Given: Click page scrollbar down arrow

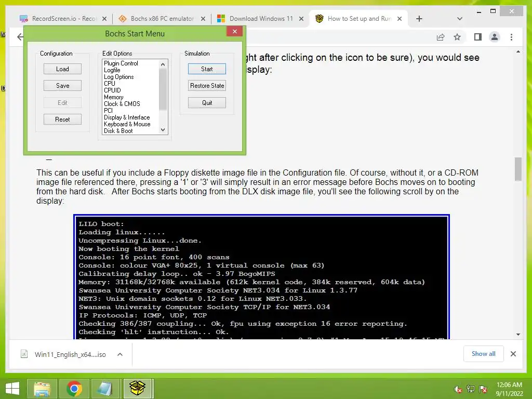Looking at the screenshot, I should [x=518, y=335].
